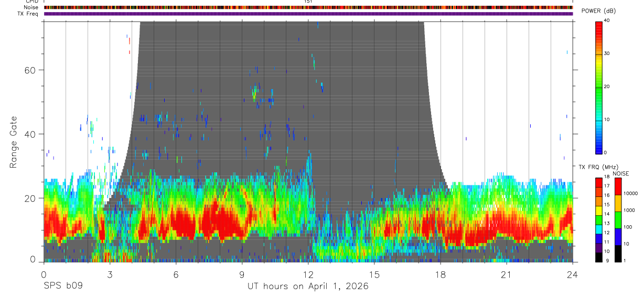Viewport: 644px width, 297px height.
Task: Click the 3 hour tick label
Action: point(110,274)
